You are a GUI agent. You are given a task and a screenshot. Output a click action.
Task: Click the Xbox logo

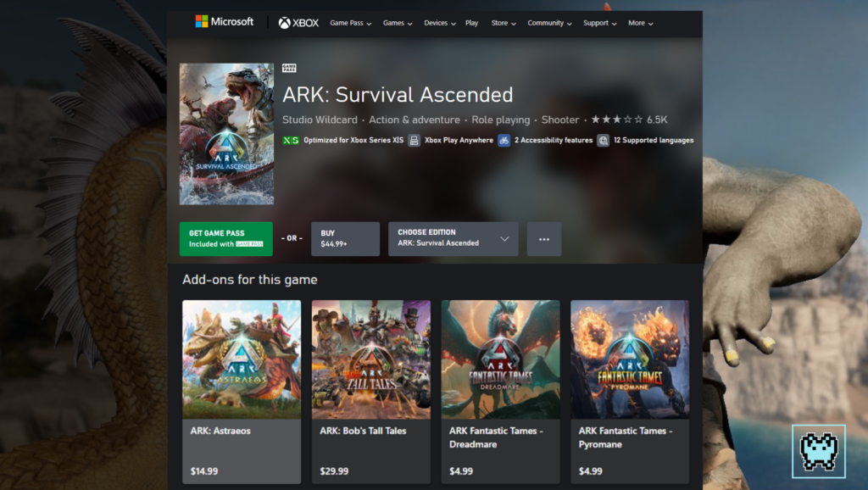(x=298, y=23)
